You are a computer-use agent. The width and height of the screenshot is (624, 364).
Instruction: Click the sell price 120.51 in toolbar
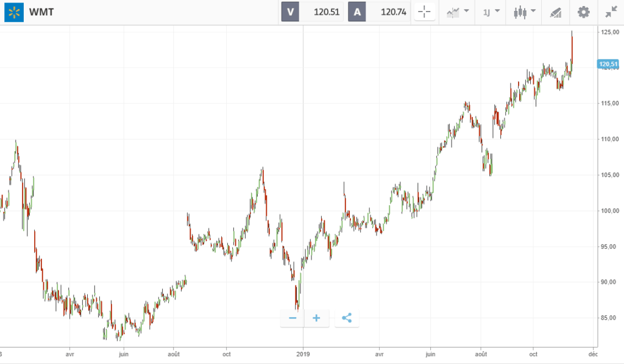pos(327,12)
